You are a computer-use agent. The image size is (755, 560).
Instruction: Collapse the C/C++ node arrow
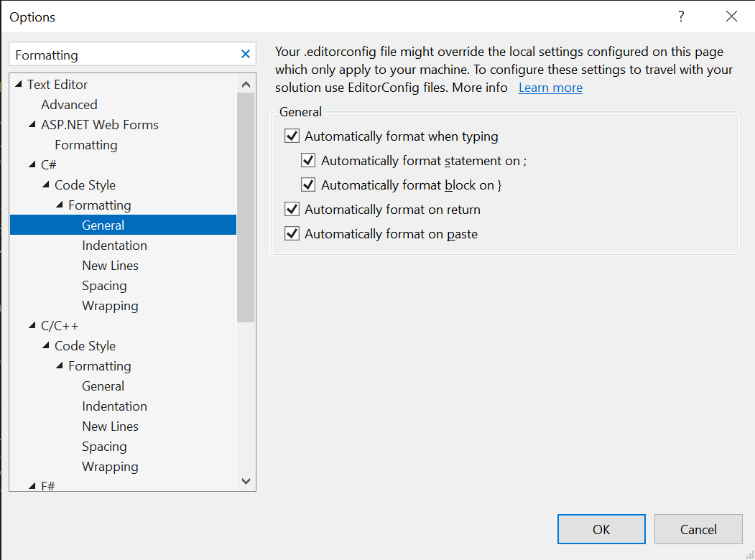click(32, 326)
